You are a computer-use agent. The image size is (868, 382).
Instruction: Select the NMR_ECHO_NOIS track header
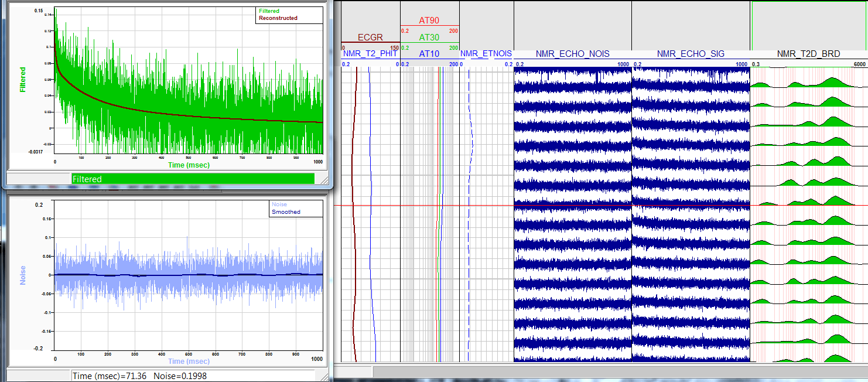click(x=572, y=54)
